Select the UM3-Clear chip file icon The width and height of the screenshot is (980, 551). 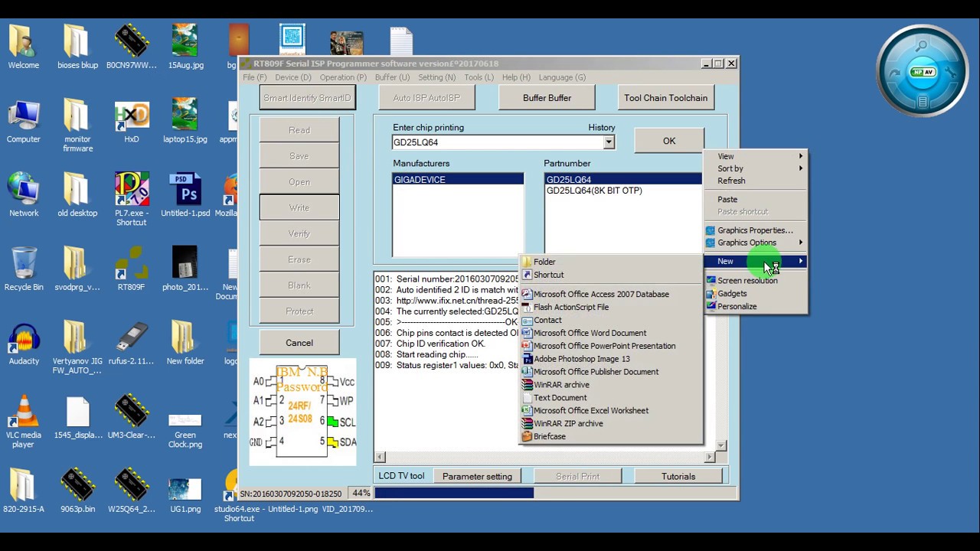(131, 416)
